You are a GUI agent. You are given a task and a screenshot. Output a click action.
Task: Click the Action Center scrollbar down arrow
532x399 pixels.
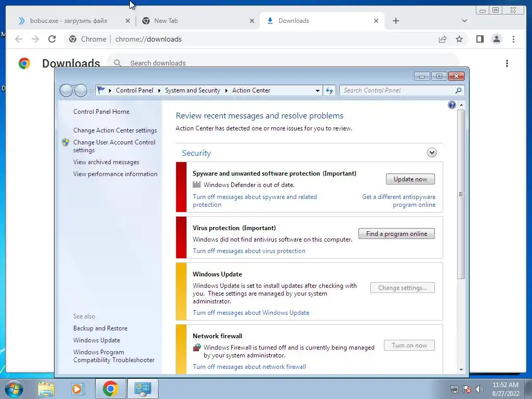pyautogui.click(x=461, y=369)
